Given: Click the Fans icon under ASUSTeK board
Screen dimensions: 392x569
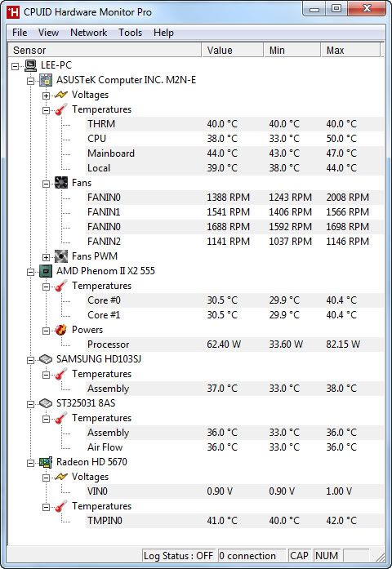Looking at the screenshot, I should click(x=61, y=183).
